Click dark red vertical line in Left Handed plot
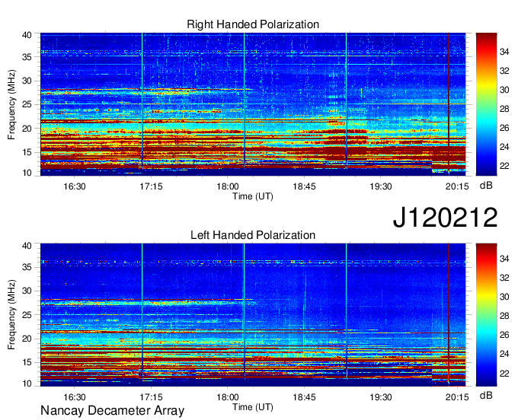 coord(449,313)
